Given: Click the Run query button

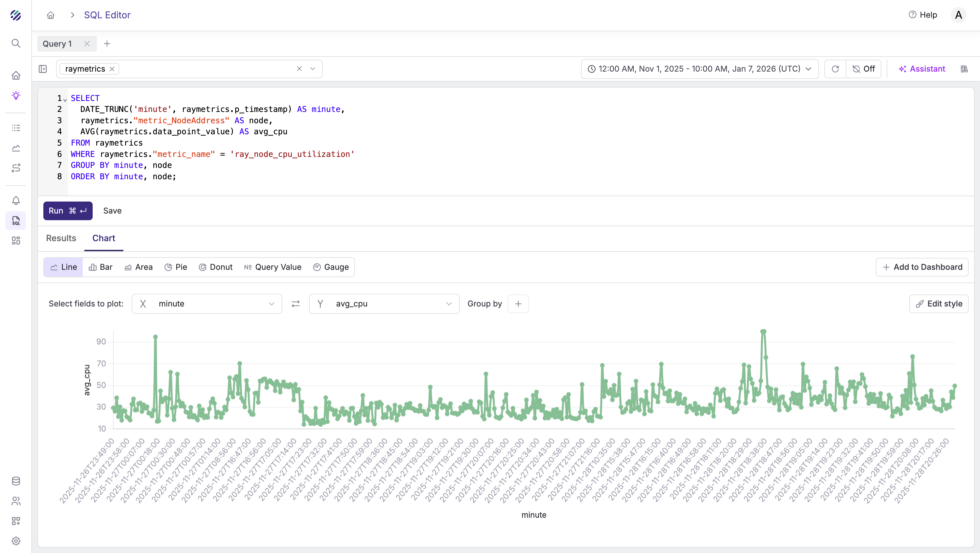Looking at the screenshot, I should (68, 211).
